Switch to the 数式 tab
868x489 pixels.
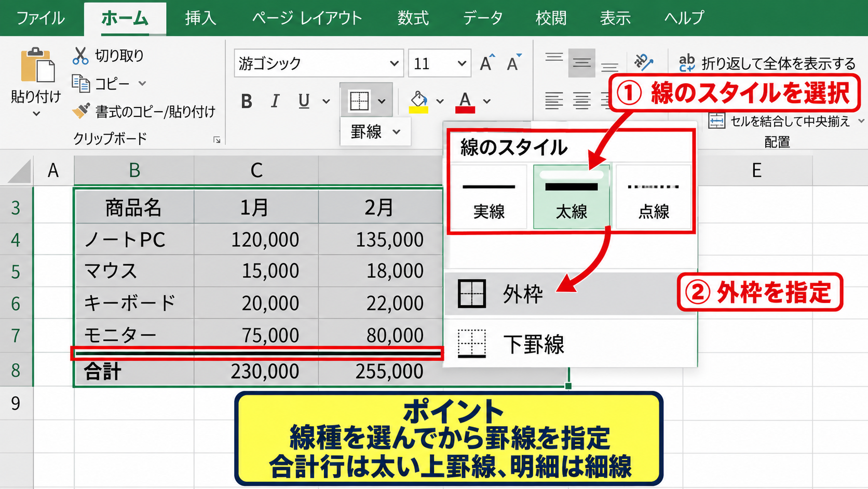(x=413, y=18)
